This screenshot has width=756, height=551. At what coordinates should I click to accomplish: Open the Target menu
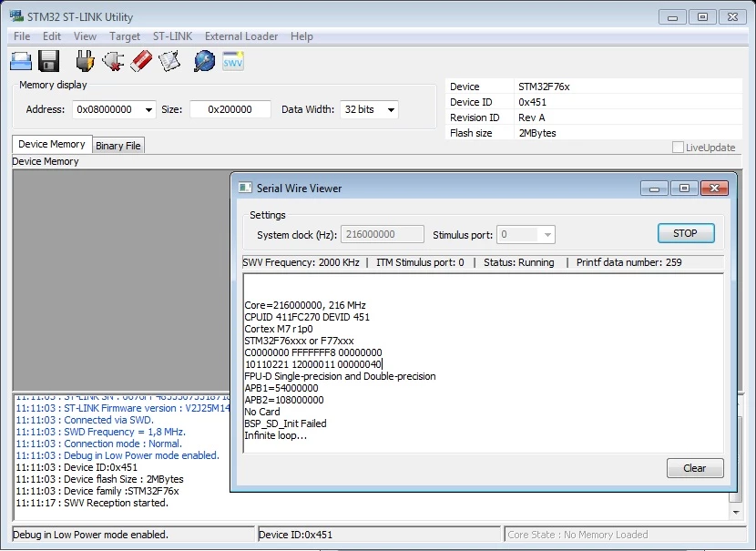pyautogui.click(x=125, y=36)
